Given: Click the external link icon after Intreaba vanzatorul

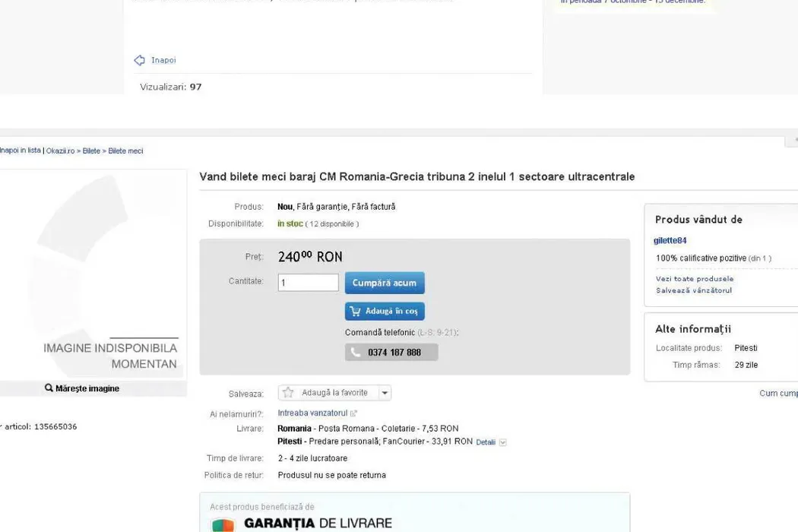Looking at the screenshot, I should pos(353,413).
